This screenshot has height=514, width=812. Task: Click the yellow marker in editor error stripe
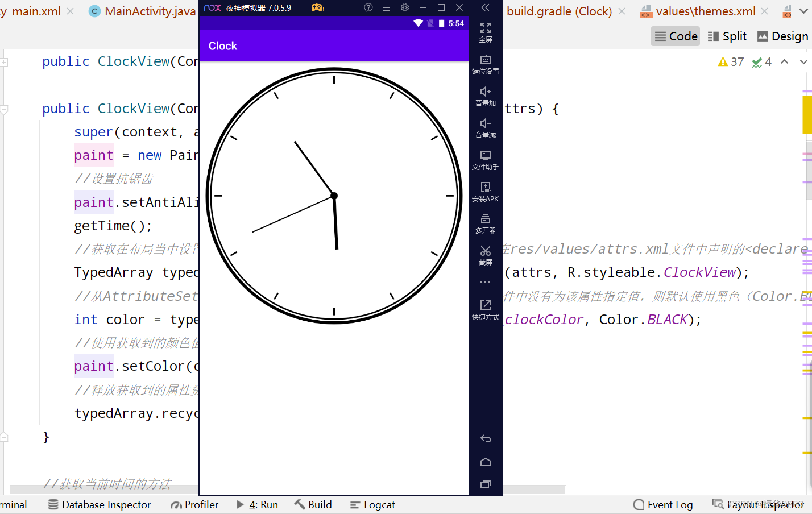point(807,114)
